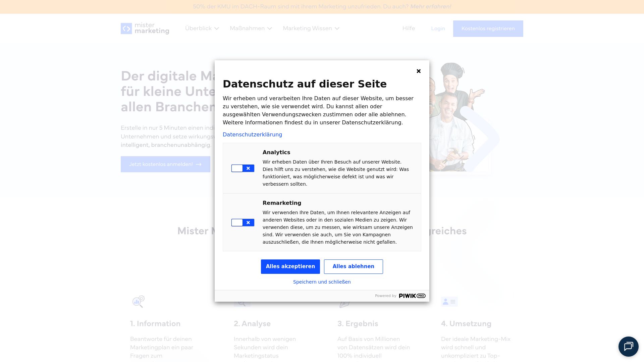Open the Datenschutzerklärung link
Image resolution: width=644 pixels, height=362 pixels.
pyautogui.click(x=252, y=134)
